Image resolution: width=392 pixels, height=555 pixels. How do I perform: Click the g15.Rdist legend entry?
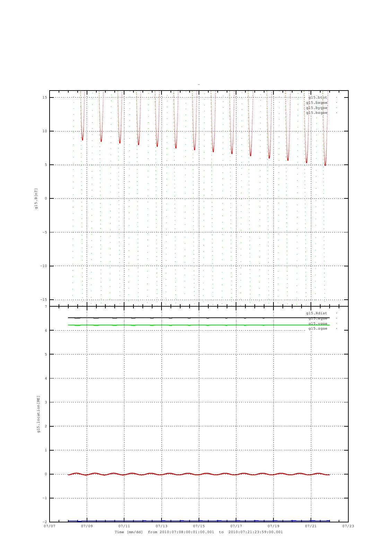coord(317,313)
